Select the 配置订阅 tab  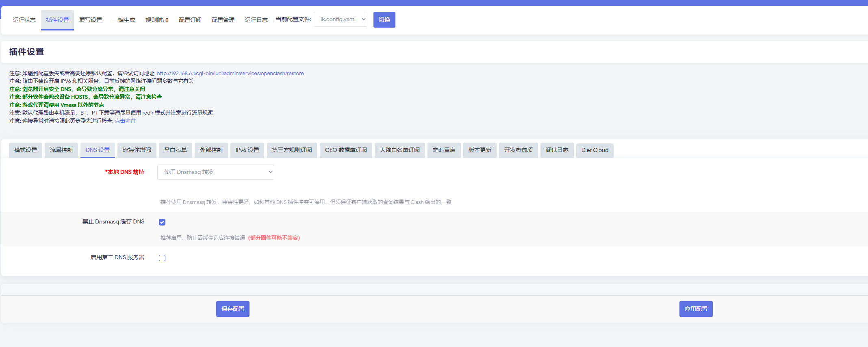[x=190, y=20]
